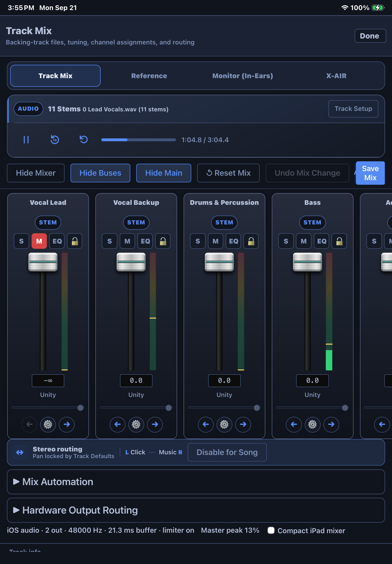The height and width of the screenshot is (564, 392).
Task: Seek in the playback progress bar
Action: (139, 140)
